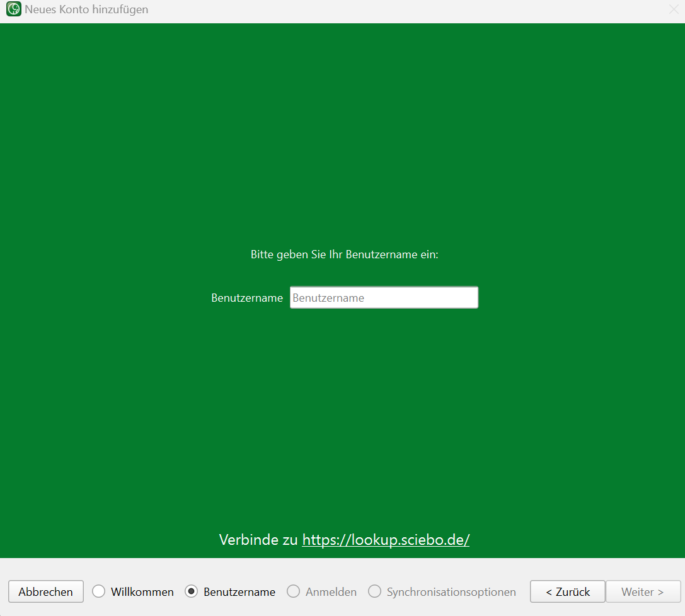The image size is (685, 616).
Task: Click the prompt text Bitte geben Sie Ihr Benutzername ein
Action: 344,255
